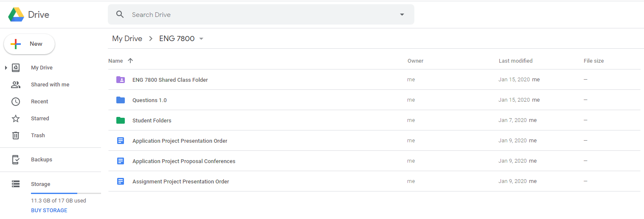Click the storage usage progress bar
The width and height of the screenshot is (644, 219).
pyautogui.click(x=66, y=193)
